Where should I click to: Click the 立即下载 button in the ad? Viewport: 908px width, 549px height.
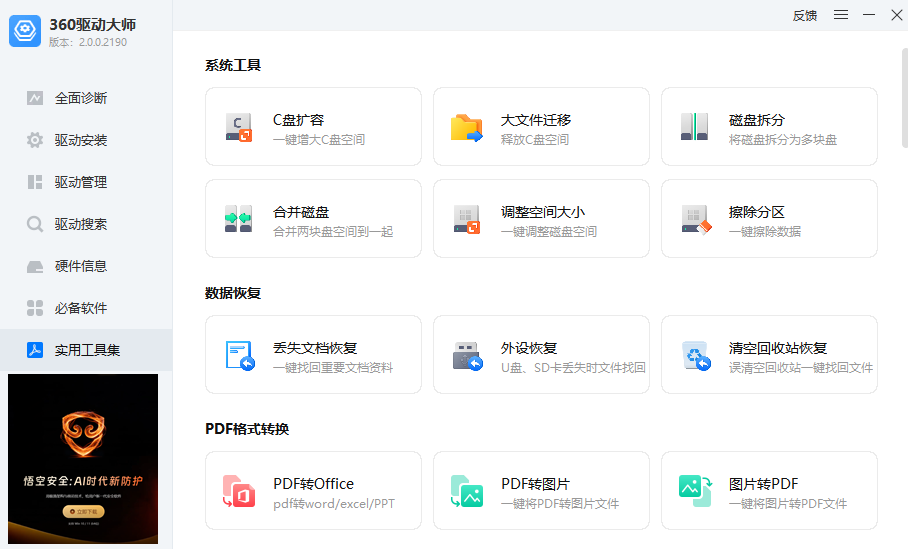83,511
